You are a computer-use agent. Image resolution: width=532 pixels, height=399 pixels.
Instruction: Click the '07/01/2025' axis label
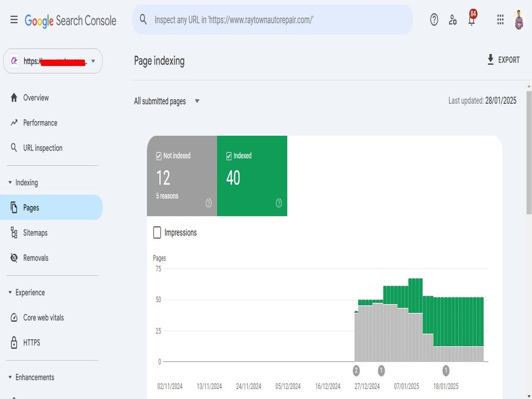[406, 386]
